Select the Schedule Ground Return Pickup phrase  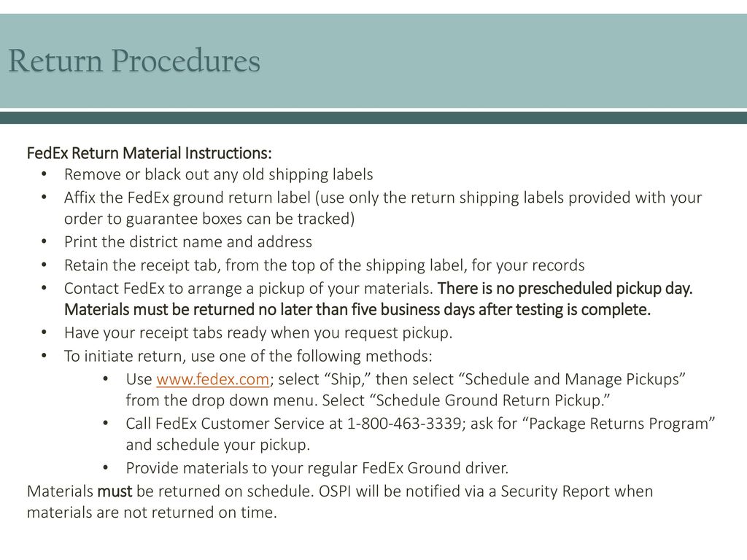pos(491,400)
